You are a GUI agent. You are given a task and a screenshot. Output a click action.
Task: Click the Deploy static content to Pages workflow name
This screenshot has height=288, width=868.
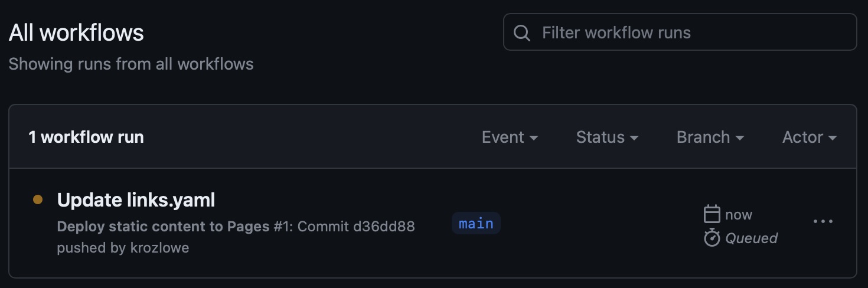click(x=163, y=227)
